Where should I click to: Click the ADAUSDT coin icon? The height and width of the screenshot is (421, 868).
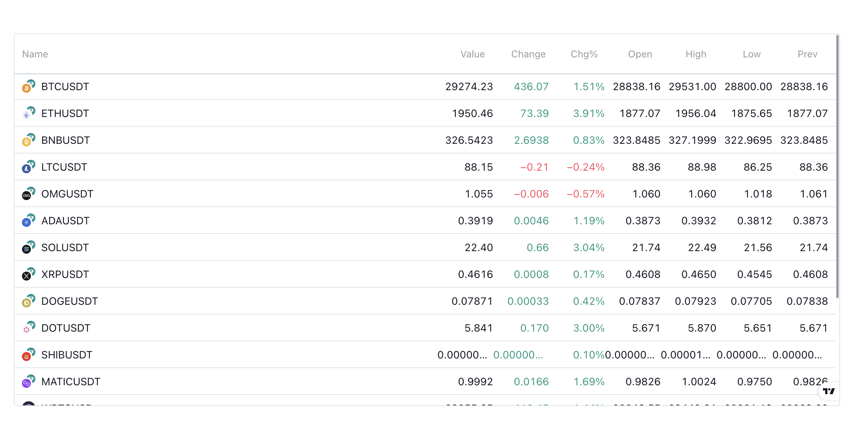pos(28,220)
